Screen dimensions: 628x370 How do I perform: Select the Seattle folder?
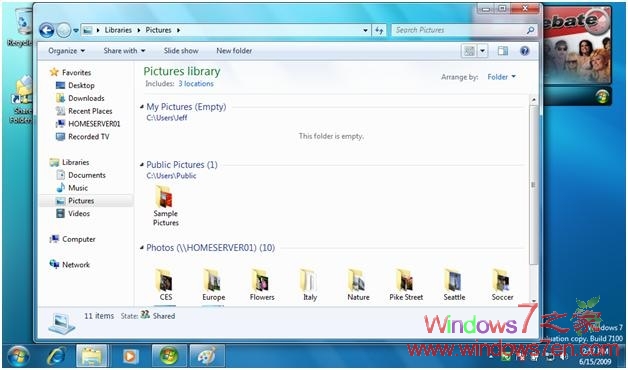point(454,285)
